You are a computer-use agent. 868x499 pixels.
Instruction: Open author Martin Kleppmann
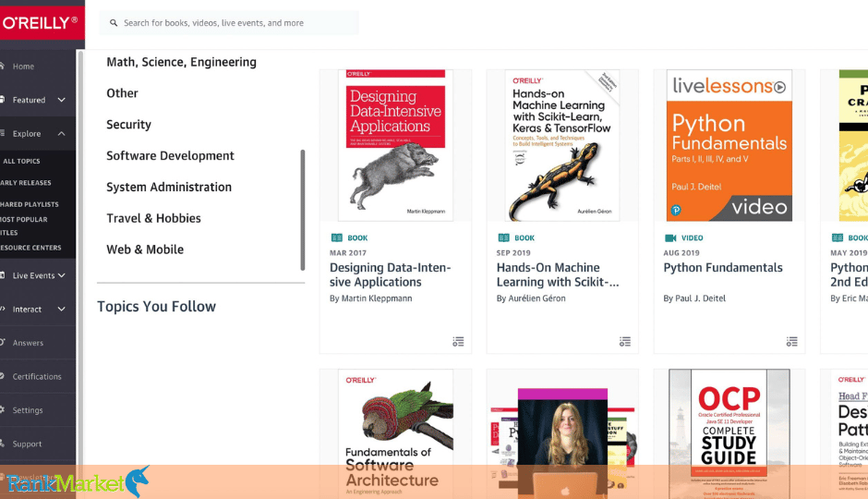377,298
